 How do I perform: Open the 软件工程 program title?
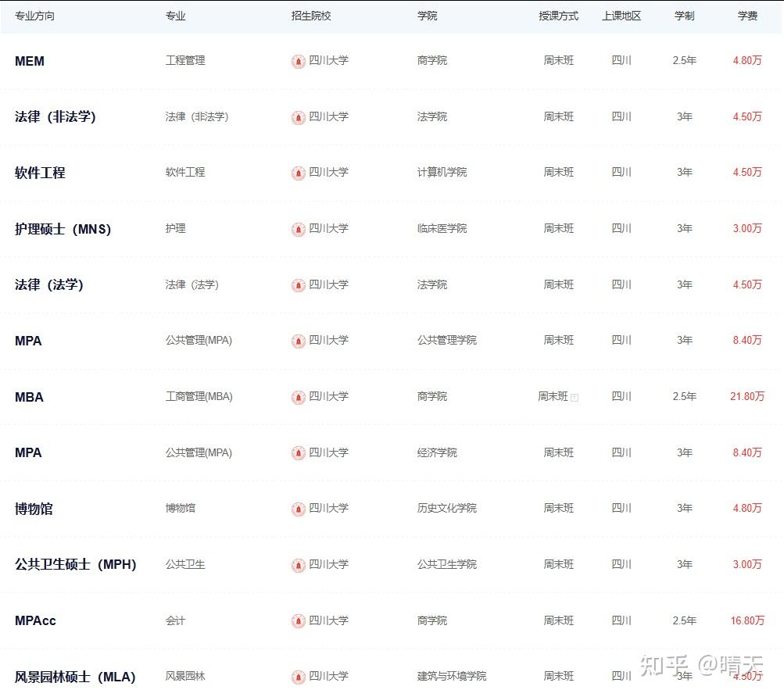pyautogui.click(x=40, y=173)
